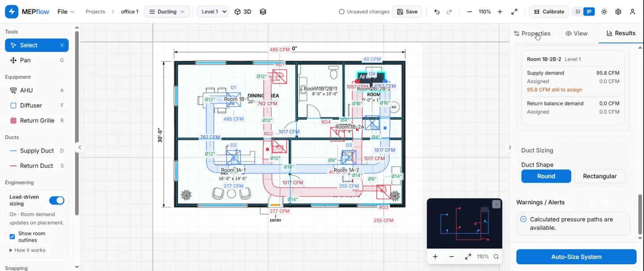
Task: Open the Level 1 floor selector
Action: pyautogui.click(x=212, y=12)
